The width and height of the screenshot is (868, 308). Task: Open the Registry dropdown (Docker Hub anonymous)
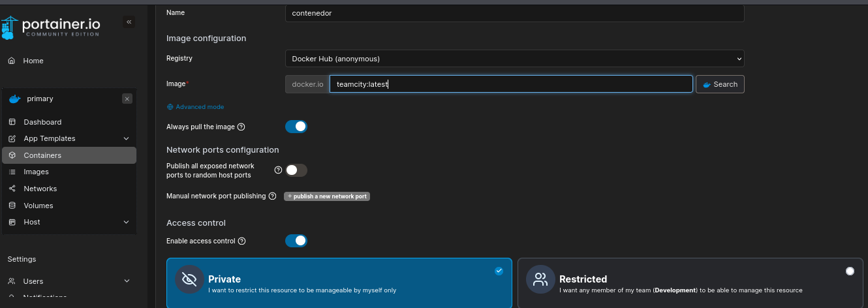514,59
